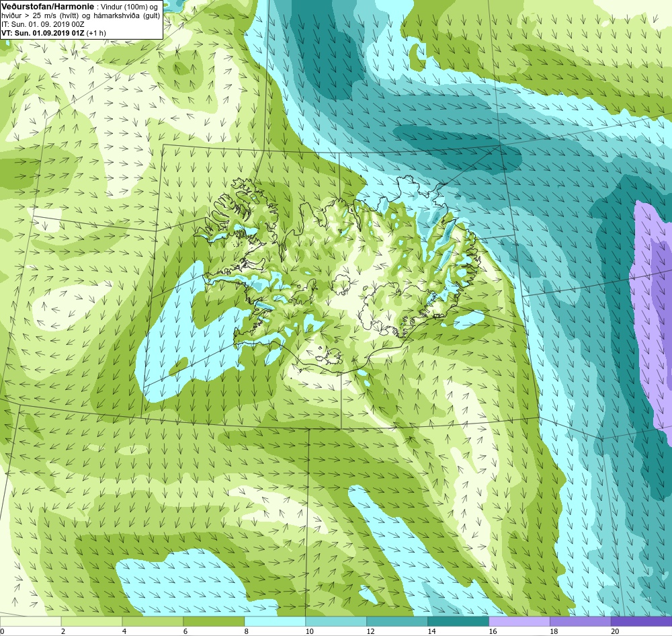Click the legend scale label "2"

click(63, 631)
